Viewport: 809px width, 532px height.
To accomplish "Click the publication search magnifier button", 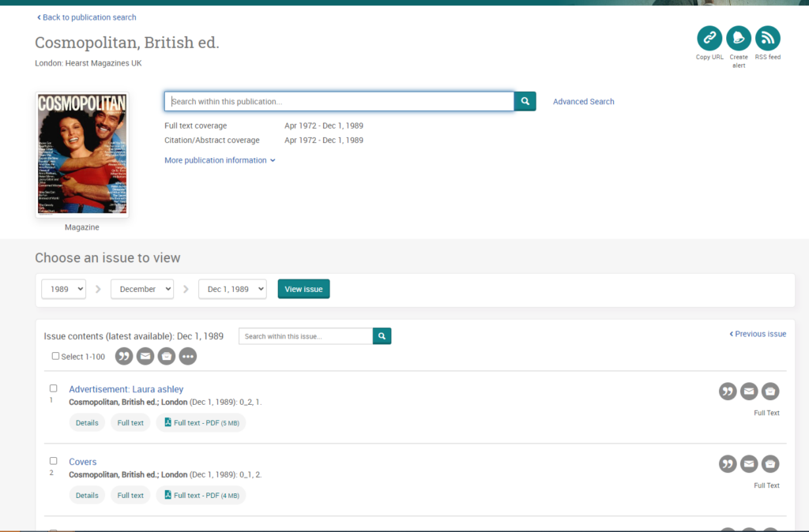I will pos(525,101).
